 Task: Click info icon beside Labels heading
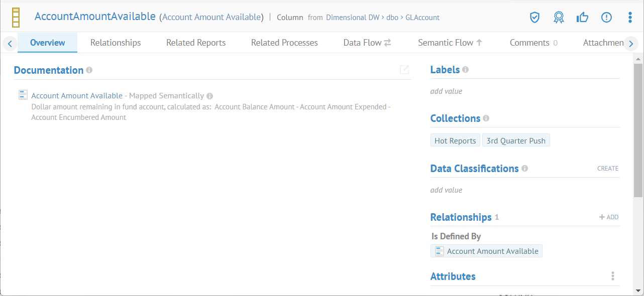[465, 70]
